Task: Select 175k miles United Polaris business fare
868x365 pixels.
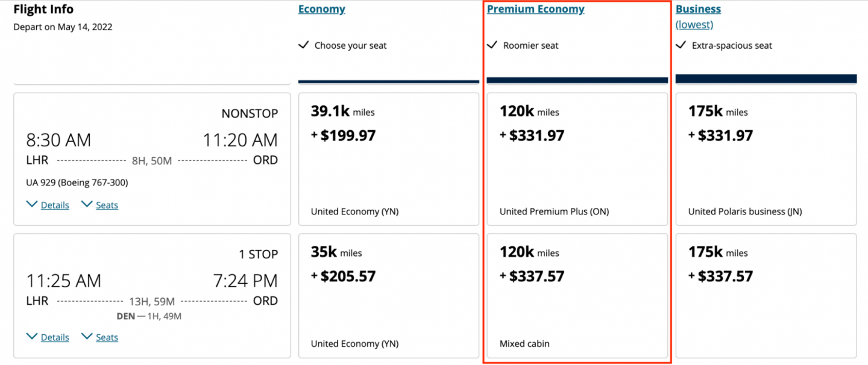Action: click(766, 159)
